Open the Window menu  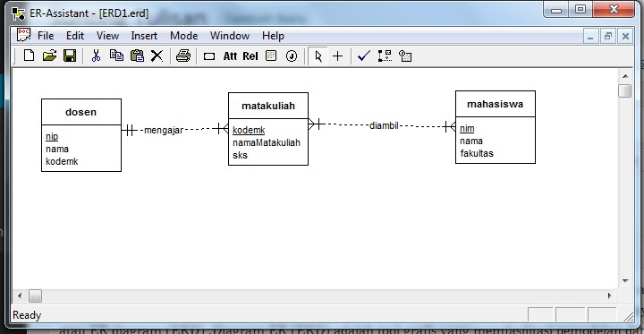(230, 36)
